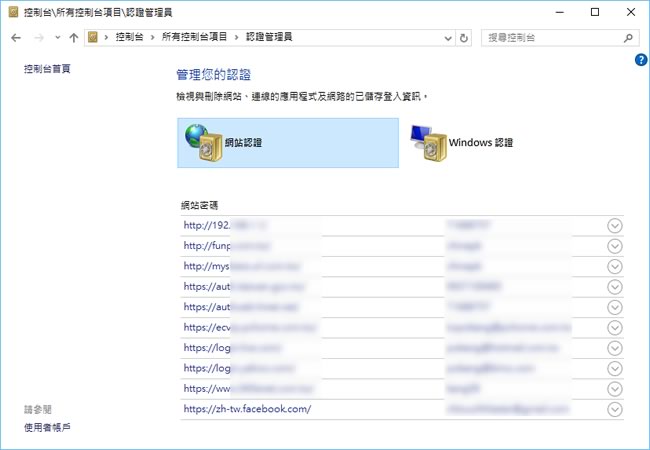Expand the address bar history dropdown

click(x=448, y=38)
